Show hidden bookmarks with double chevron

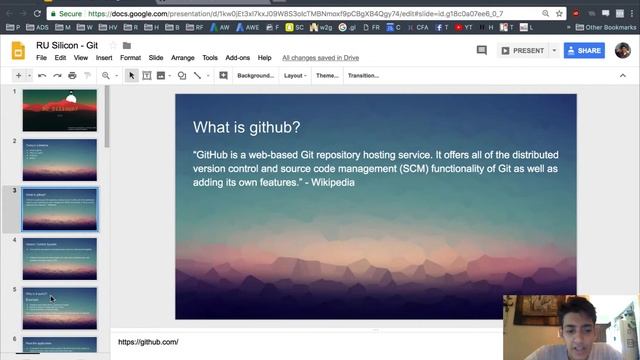(x=568, y=27)
